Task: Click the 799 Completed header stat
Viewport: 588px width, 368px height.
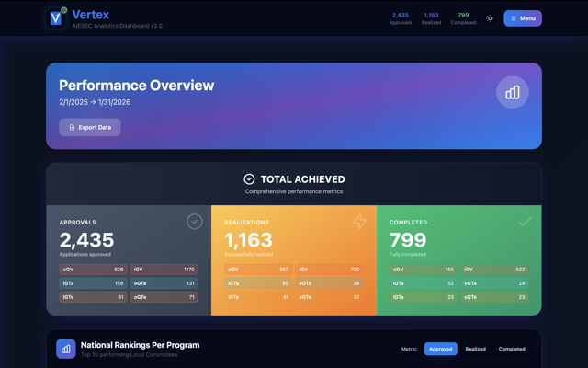Action: [463, 18]
